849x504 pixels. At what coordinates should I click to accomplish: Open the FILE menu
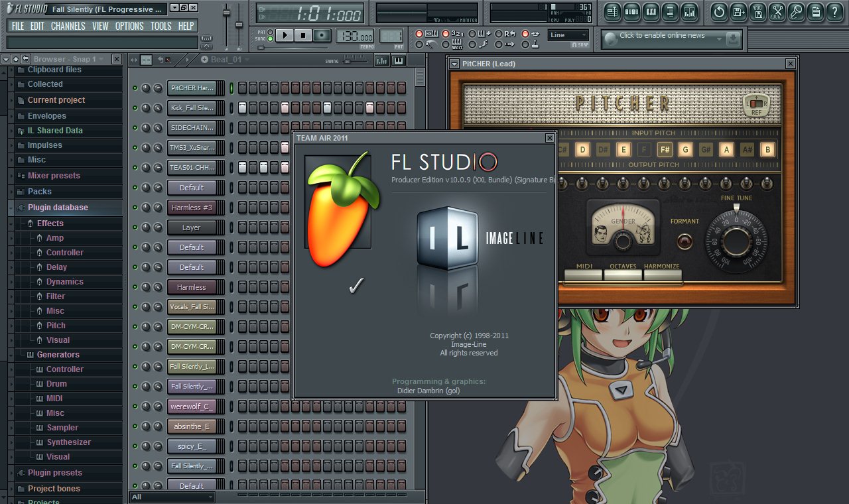[x=18, y=26]
